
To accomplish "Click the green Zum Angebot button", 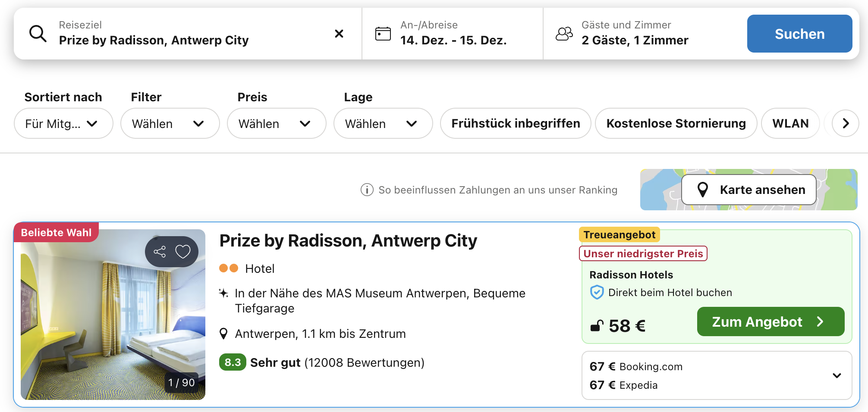I will point(770,322).
